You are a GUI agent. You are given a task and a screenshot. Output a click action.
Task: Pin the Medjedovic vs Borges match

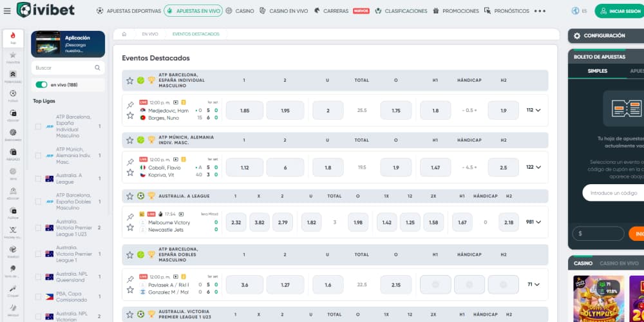click(x=130, y=105)
